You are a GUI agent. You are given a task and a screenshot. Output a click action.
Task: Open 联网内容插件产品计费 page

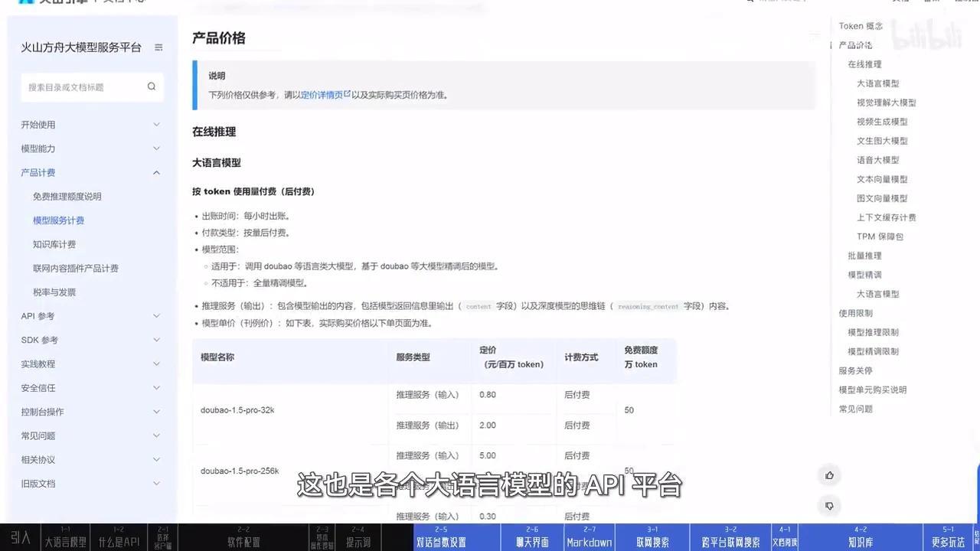(x=76, y=269)
